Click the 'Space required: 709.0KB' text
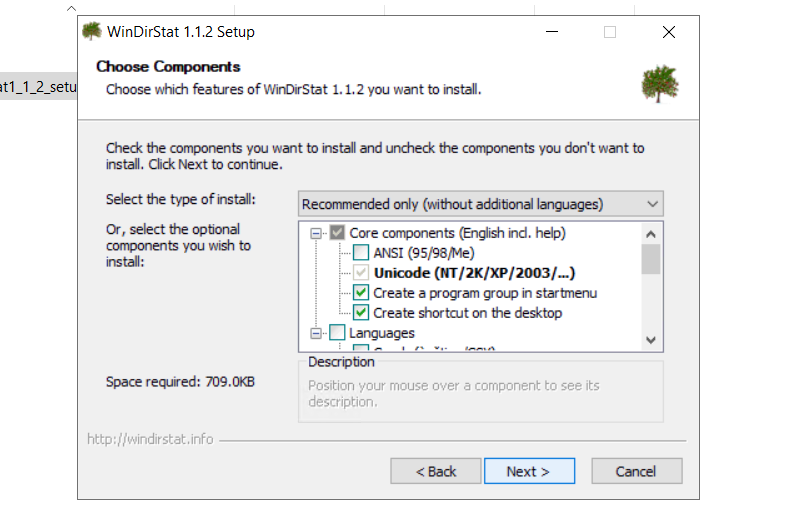Screen dimensions: 800x530 pyautogui.click(x=180, y=382)
